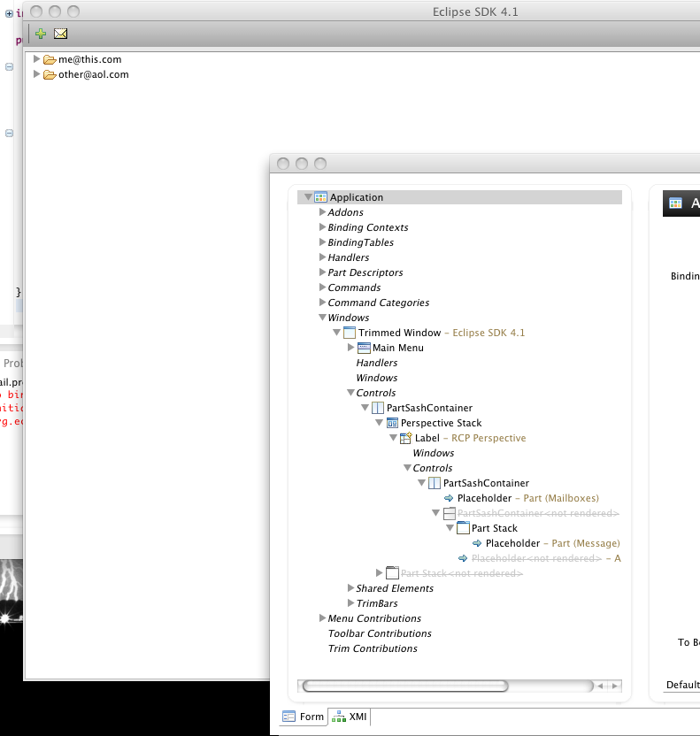Select Handlers under Trimmed Window
This screenshot has width=700, height=736.
(x=376, y=363)
